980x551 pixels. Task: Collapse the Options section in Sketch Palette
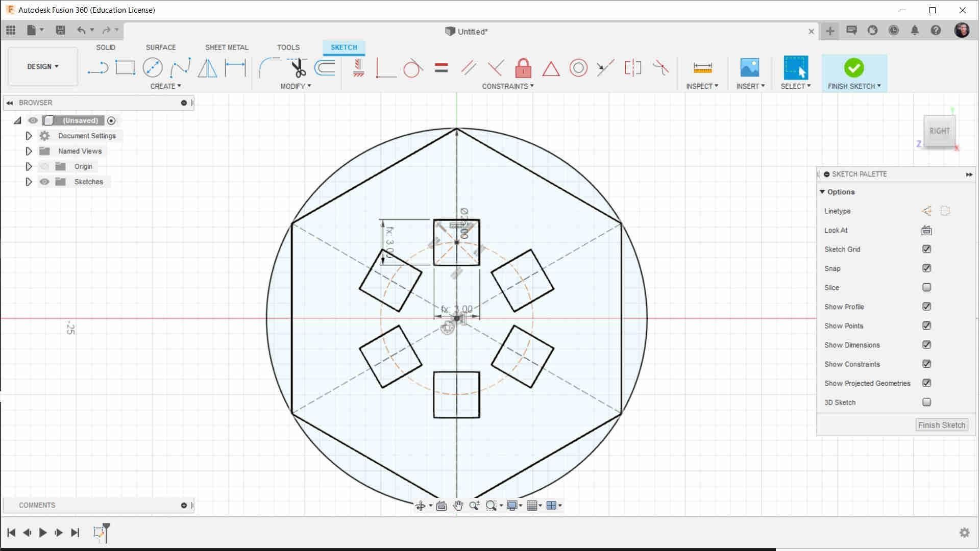[x=823, y=192]
